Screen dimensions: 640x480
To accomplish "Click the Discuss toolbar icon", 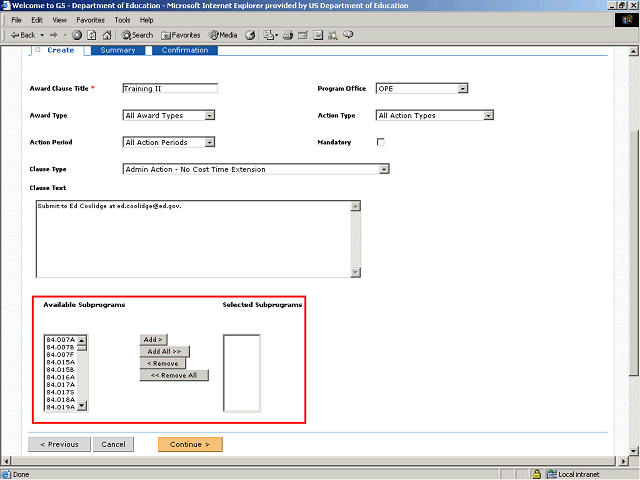I will (318, 35).
